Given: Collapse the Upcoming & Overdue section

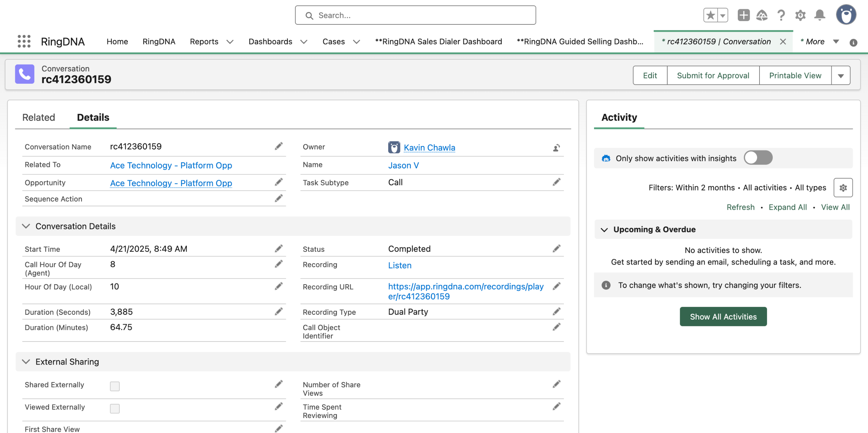Looking at the screenshot, I should click(604, 230).
